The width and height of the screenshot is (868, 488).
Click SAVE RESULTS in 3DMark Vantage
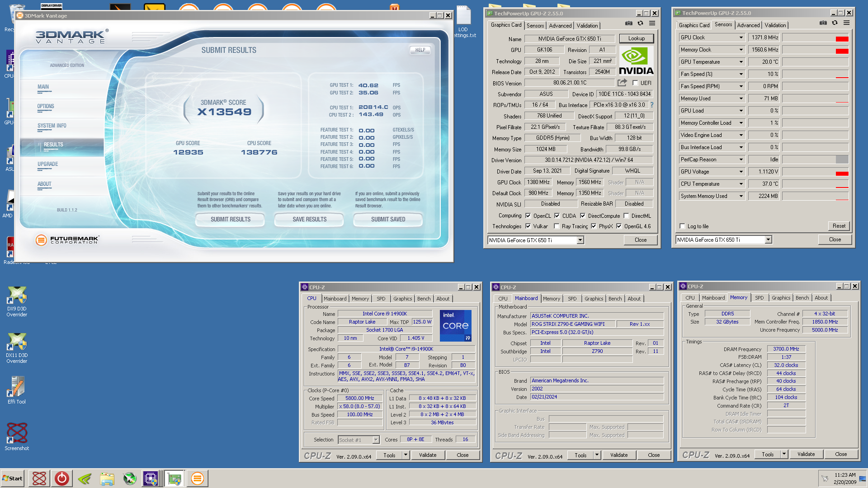[x=309, y=219]
